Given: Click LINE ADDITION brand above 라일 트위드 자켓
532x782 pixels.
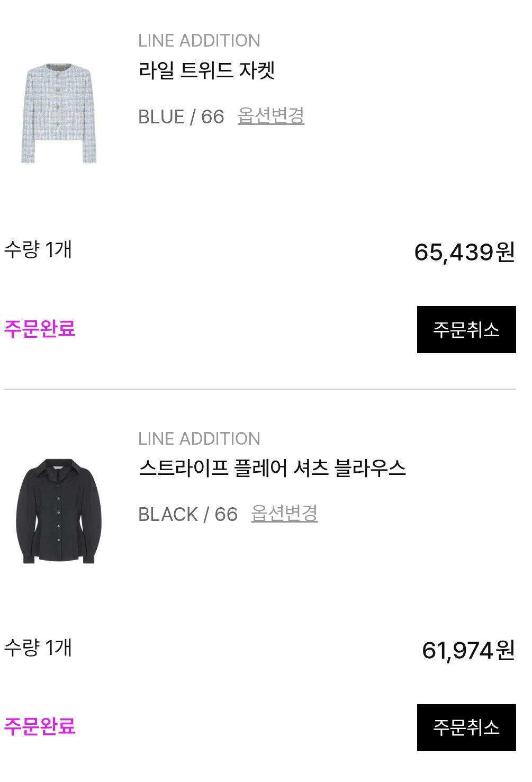Looking at the screenshot, I should tap(199, 41).
